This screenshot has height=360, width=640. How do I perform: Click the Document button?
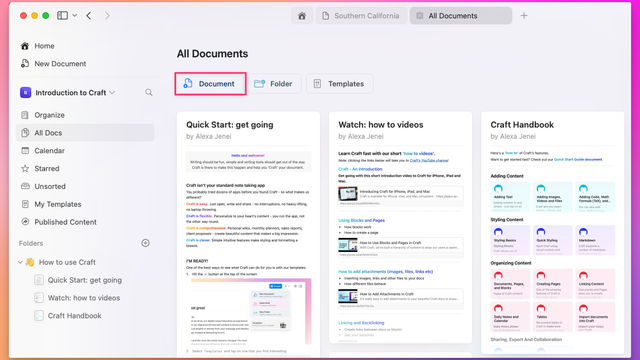click(x=210, y=84)
